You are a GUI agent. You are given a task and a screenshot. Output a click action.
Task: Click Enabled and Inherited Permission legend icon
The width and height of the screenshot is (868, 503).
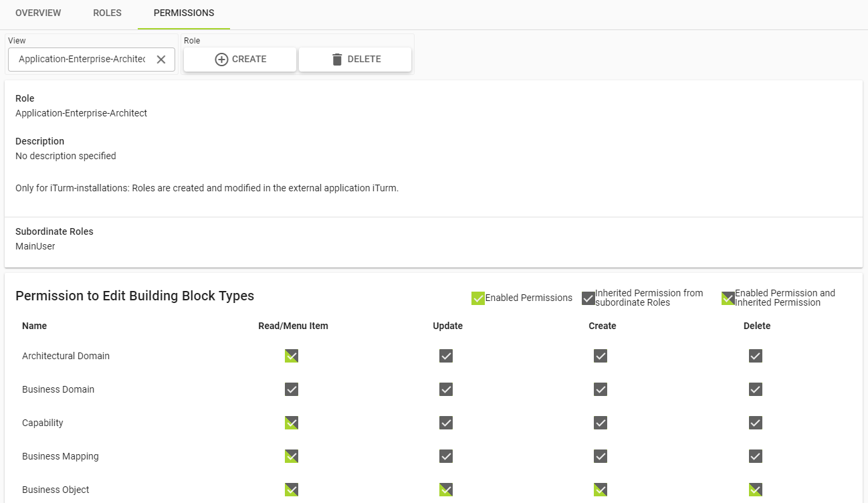[x=728, y=298]
